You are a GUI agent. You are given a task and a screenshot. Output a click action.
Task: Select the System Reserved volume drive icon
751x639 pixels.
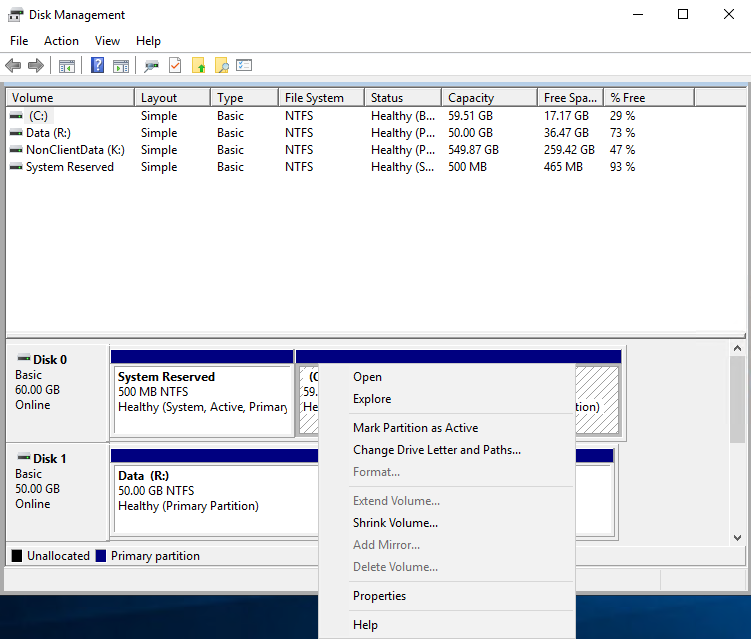16,167
